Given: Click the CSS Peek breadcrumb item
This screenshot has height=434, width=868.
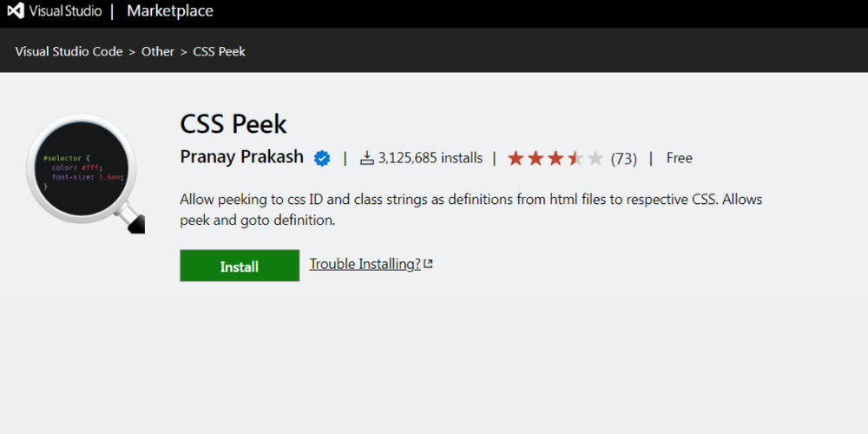Looking at the screenshot, I should coord(219,51).
